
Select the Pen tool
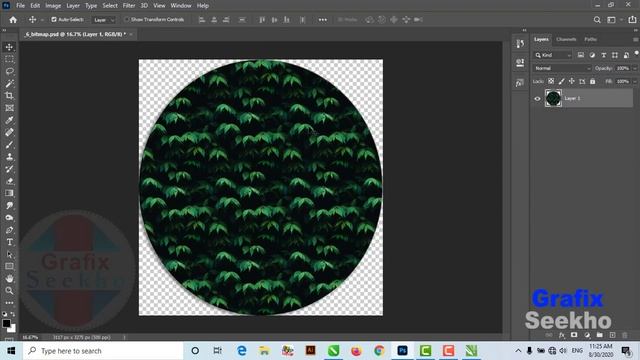point(9,230)
